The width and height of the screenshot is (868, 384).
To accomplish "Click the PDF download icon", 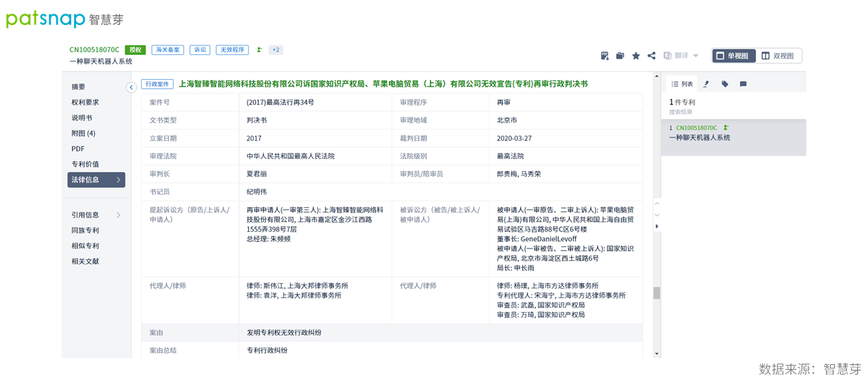I will tap(604, 56).
